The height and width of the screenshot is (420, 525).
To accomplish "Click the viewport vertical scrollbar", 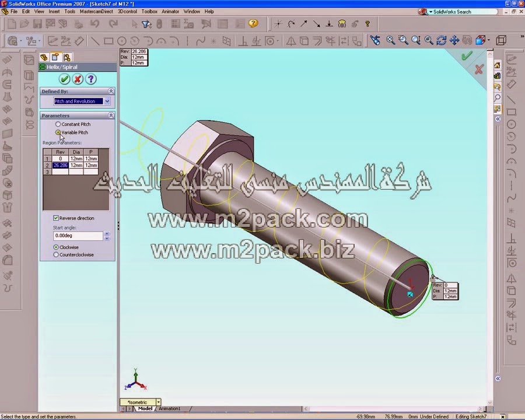I will point(490,228).
